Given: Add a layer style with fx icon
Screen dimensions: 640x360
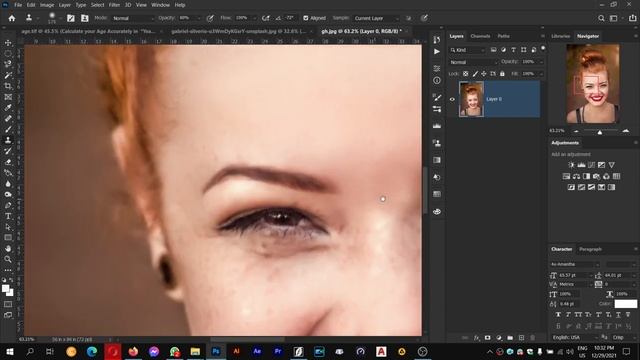Looking at the screenshot, I should coord(476,338).
